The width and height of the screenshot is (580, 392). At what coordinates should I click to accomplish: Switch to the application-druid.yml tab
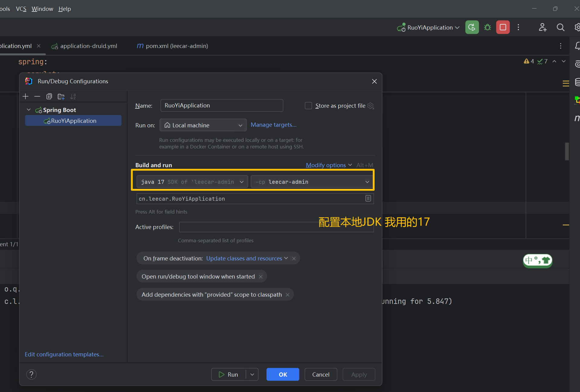pos(88,46)
